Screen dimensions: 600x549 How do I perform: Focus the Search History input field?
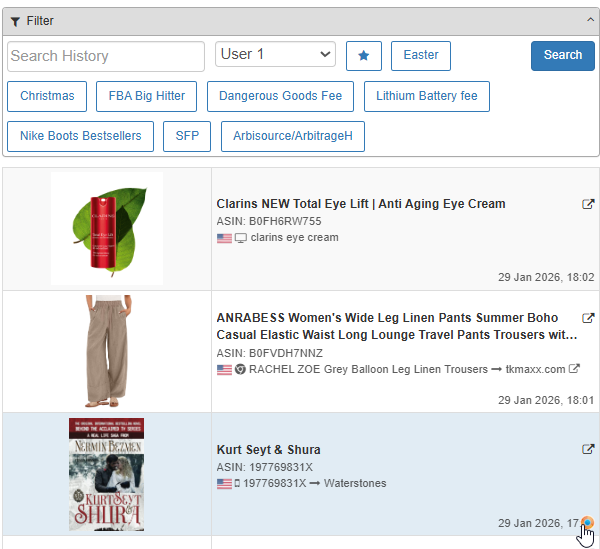[x=106, y=56]
